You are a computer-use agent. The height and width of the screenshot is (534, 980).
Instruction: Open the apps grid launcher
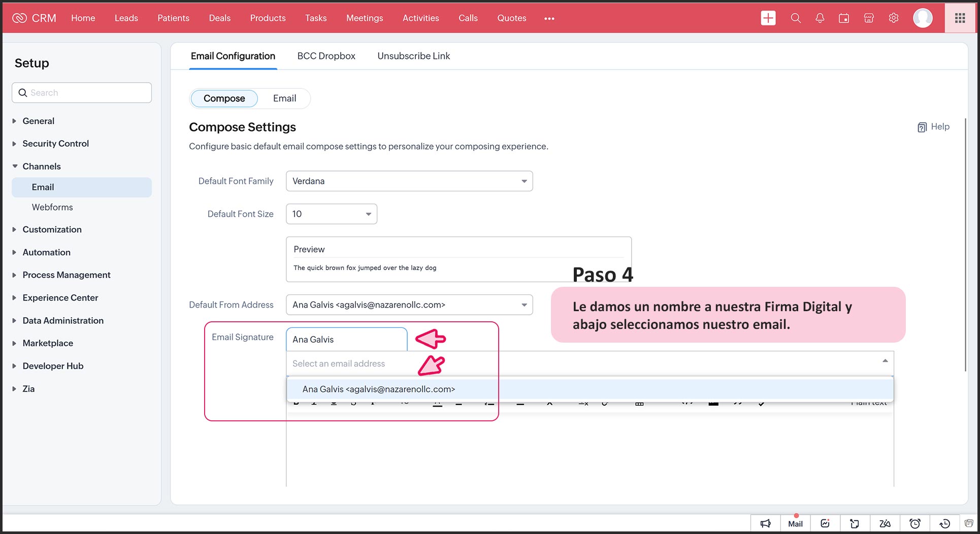960,18
